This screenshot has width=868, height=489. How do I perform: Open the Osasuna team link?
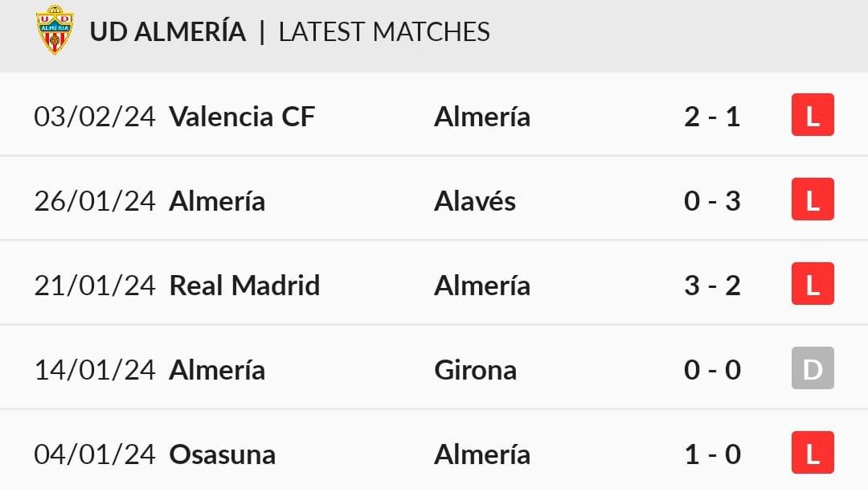tap(223, 454)
